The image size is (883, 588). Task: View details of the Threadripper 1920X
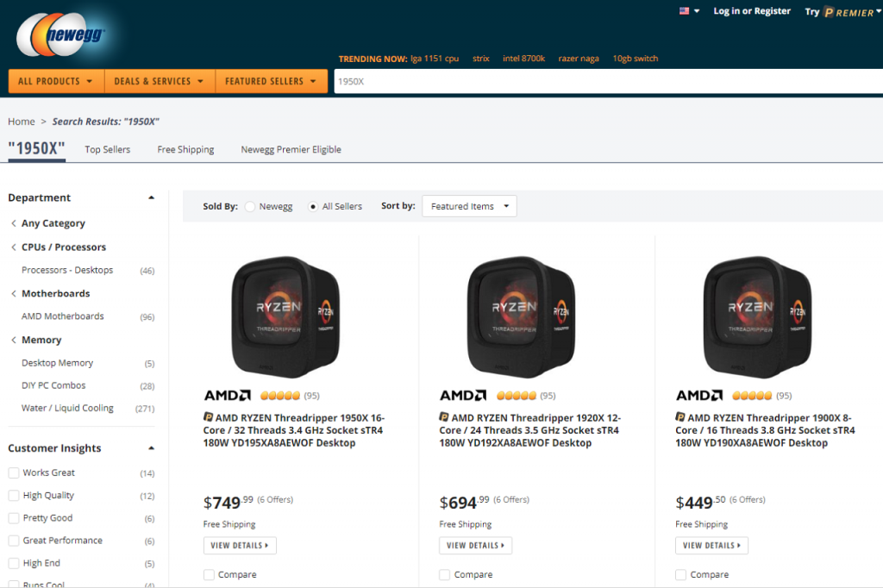click(476, 545)
